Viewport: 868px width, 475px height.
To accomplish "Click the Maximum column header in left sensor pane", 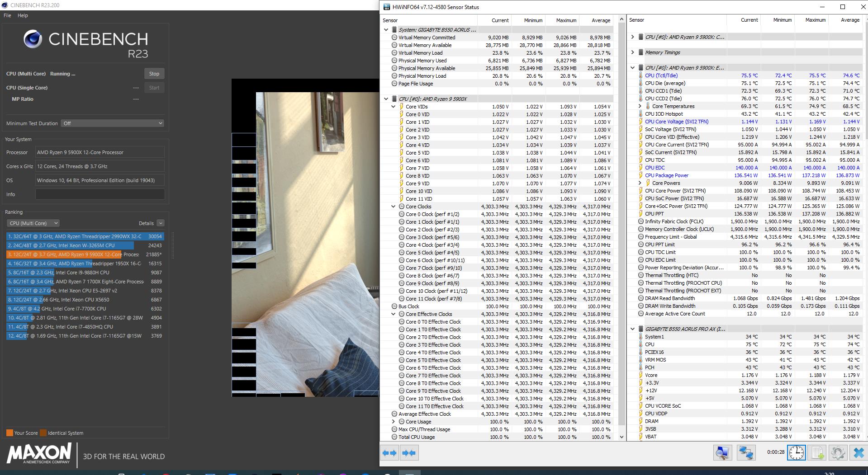I will click(562, 20).
